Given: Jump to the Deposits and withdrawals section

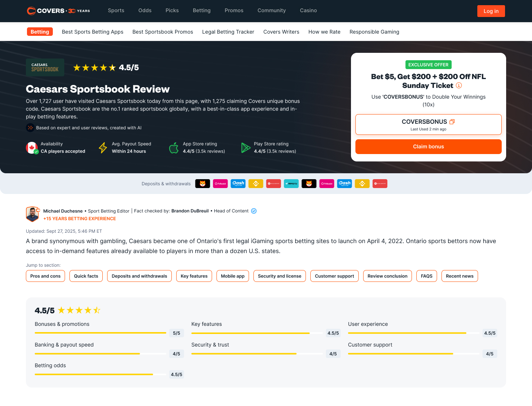Looking at the screenshot, I should pos(139,276).
